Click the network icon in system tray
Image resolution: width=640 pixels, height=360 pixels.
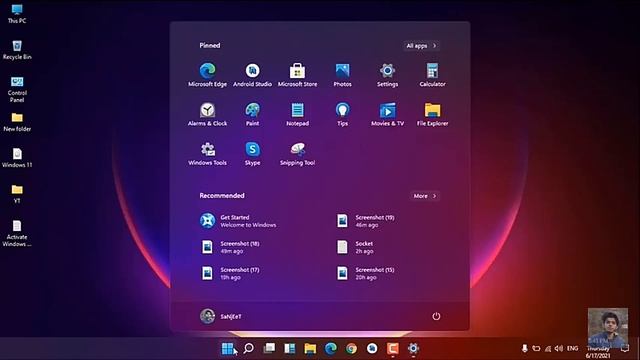coord(548,349)
